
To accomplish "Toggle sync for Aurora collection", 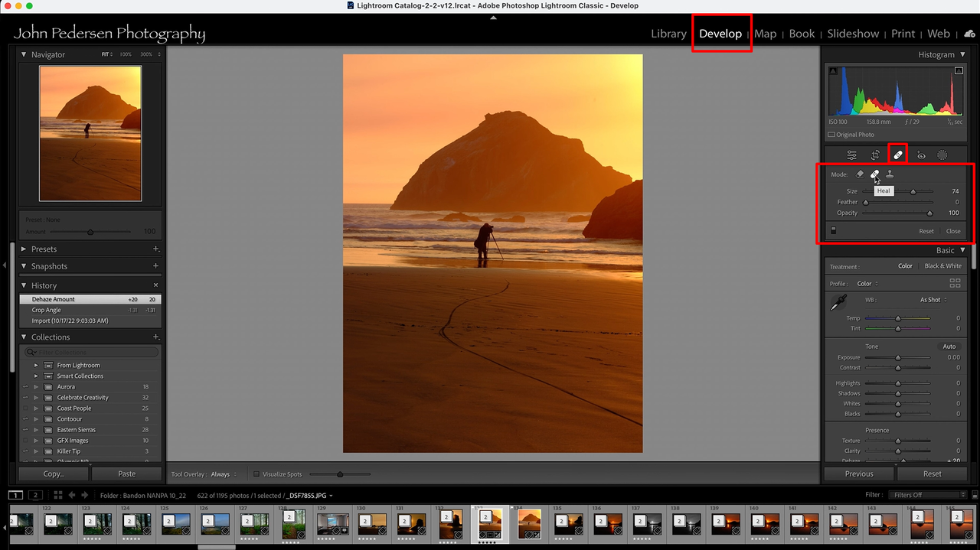I will pyautogui.click(x=25, y=387).
